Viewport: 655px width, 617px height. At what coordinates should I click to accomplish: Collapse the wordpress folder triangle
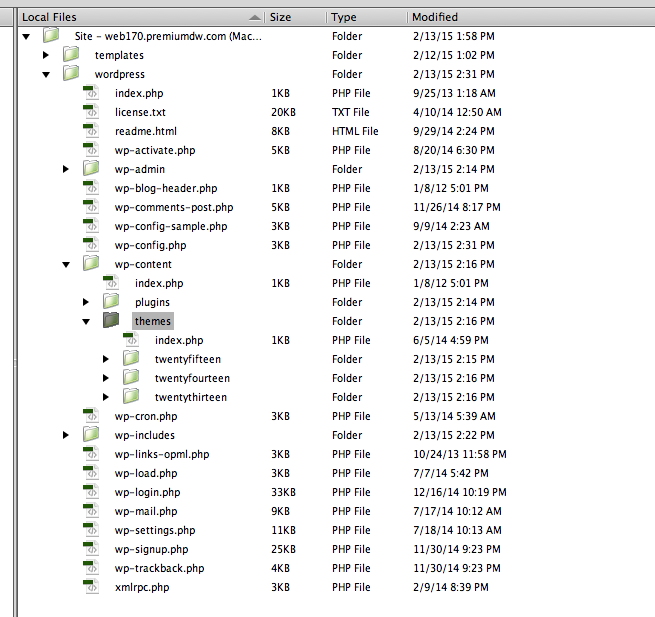coord(46,74)
